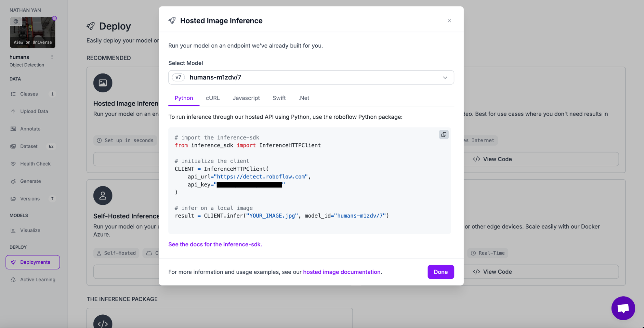Click the Visualize chart icon
This screenshot has width=644, height=328.
click(x=13, y=230)
